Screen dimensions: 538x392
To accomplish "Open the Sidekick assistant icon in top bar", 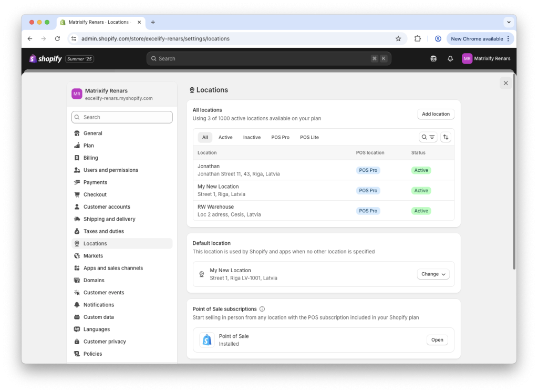I will pos(433,58).
